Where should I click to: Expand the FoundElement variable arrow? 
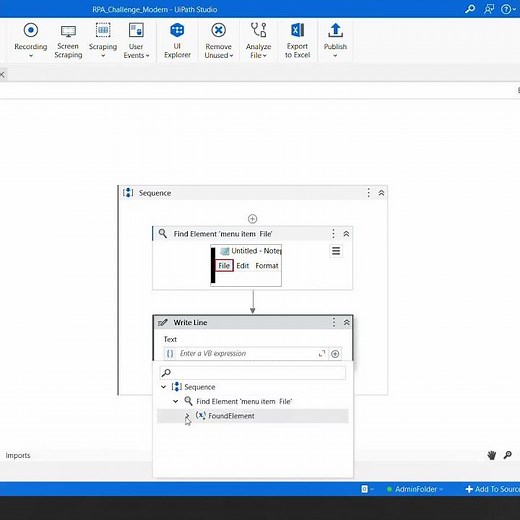pyautogui.click(x=187, y=416)
